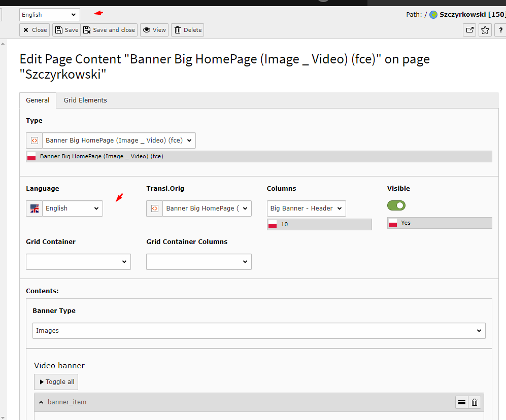This screenshot has height=420, width=506.
Task: Click the UK flag language icon
Action: coord(35,208)
